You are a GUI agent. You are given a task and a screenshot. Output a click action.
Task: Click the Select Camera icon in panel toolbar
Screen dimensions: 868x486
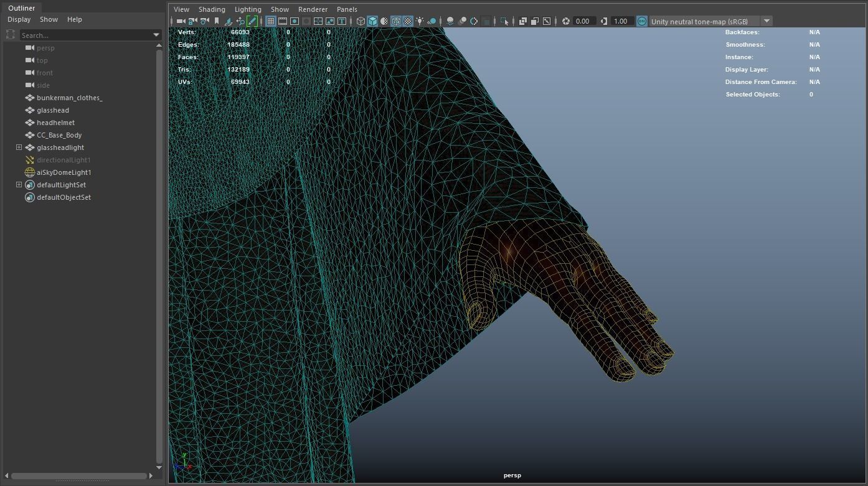pos(181,21)
